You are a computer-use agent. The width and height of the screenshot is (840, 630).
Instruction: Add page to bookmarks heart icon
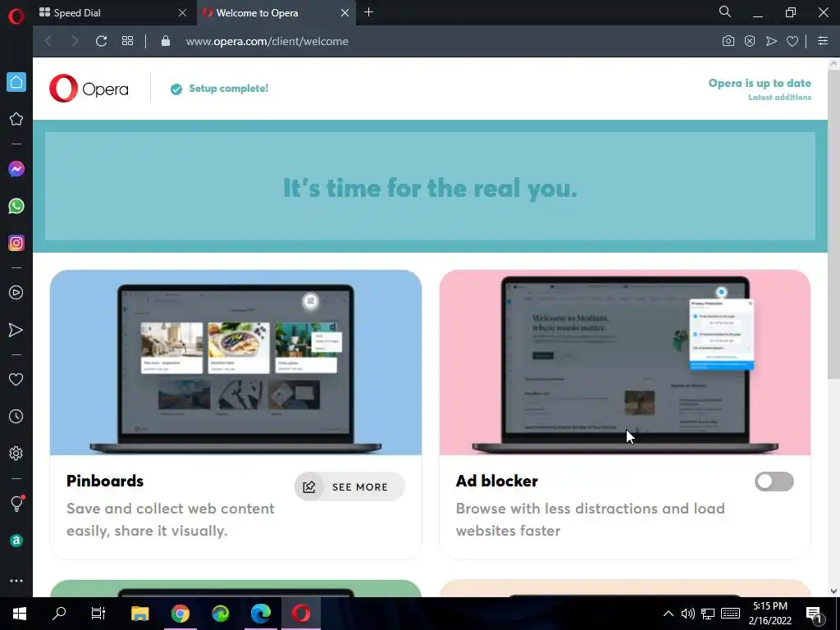(x=792, y=41)
